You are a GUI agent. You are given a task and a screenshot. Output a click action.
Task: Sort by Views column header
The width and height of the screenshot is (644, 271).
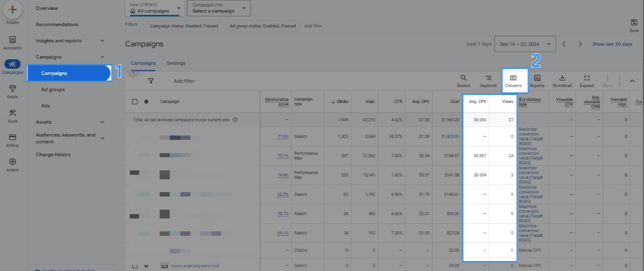click(x=508, y=102)
